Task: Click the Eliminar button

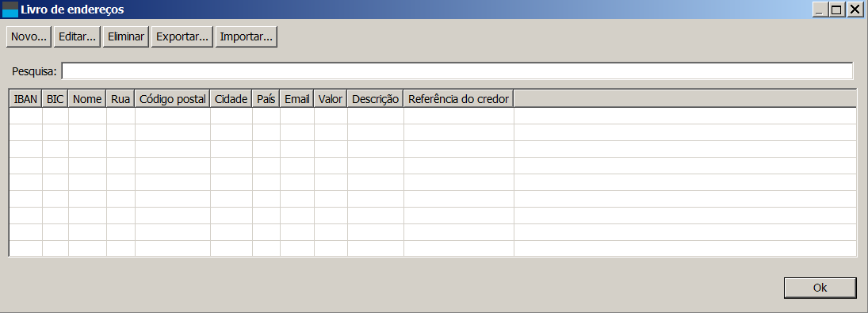Action: 126,37
